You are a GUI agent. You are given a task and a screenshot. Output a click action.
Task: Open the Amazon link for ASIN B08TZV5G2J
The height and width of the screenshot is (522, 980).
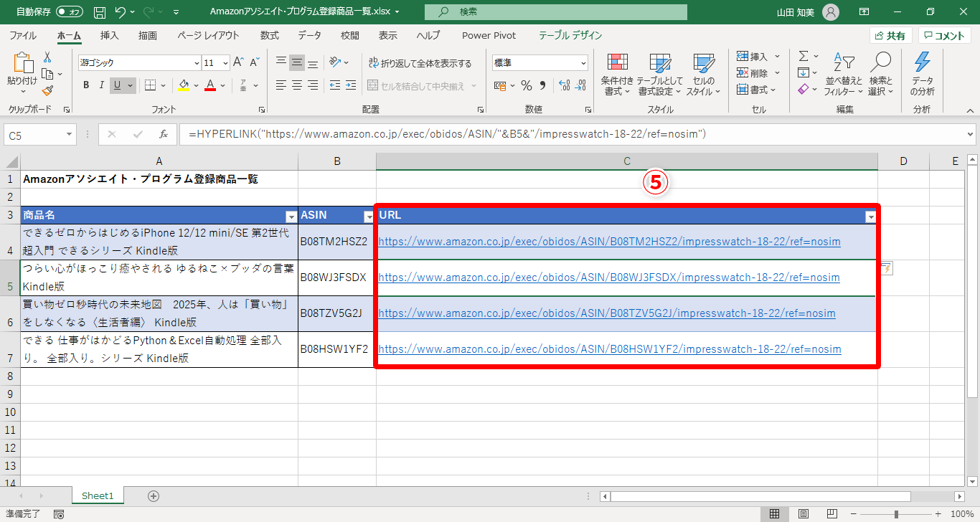[607, 313]
